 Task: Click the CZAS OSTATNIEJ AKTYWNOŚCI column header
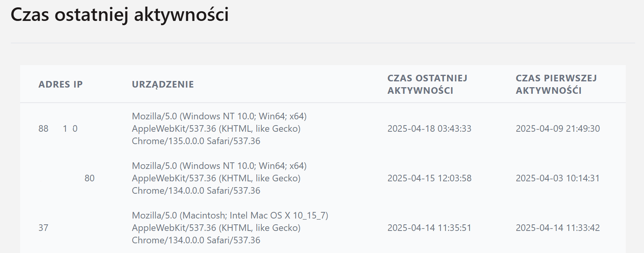(x=427, y=84)
